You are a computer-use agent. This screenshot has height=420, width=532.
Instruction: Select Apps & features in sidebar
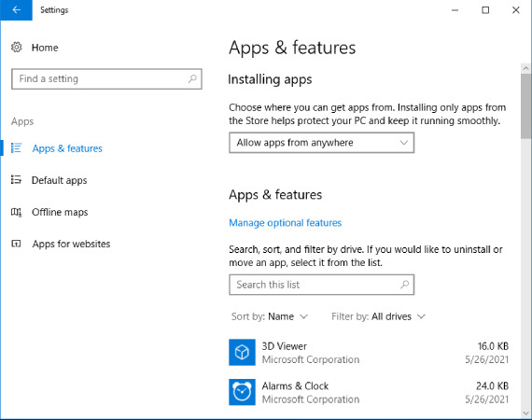(x=67, y=148)
